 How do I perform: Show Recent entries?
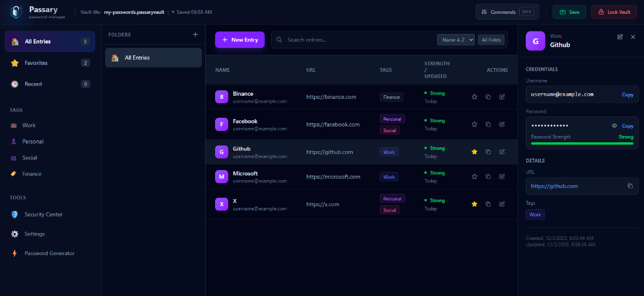coord(50,84)
